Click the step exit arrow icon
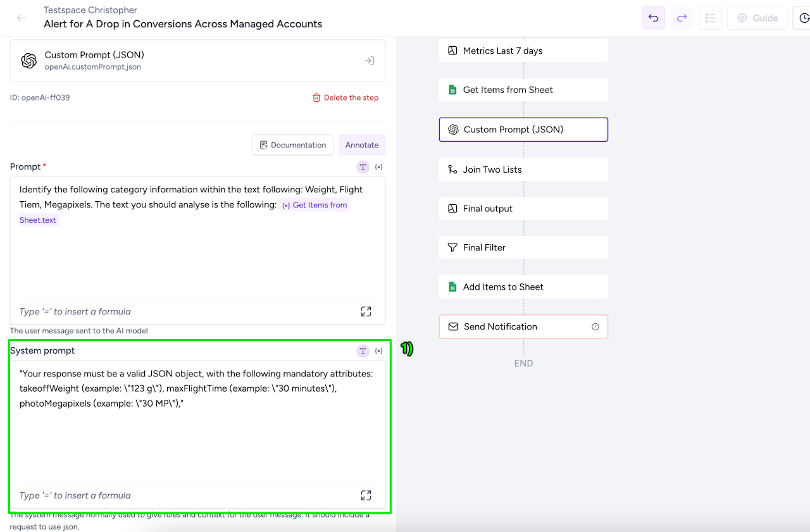 pyautogui.click(x=369, y=61)
